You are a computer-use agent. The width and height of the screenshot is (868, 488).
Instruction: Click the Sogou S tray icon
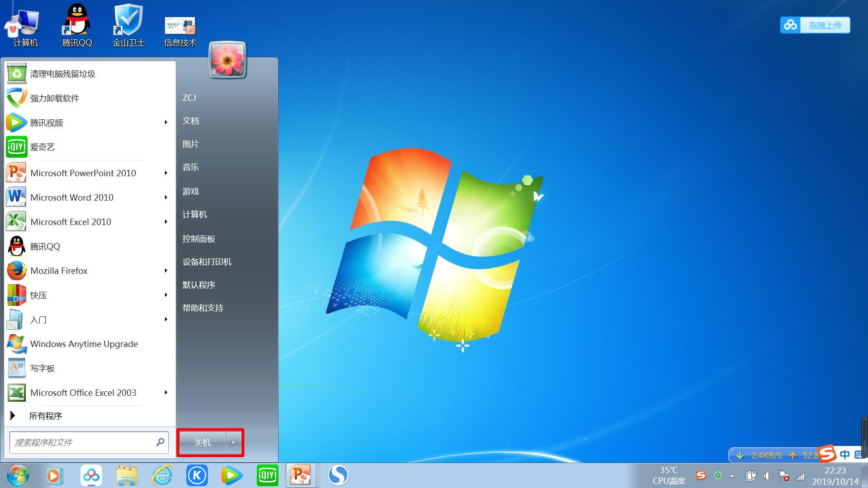[701, 475]
